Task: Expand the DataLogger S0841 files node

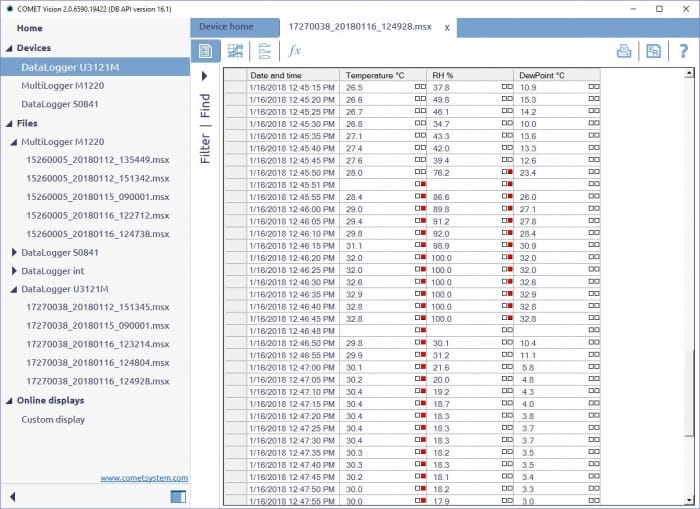Action: (14, 253)
